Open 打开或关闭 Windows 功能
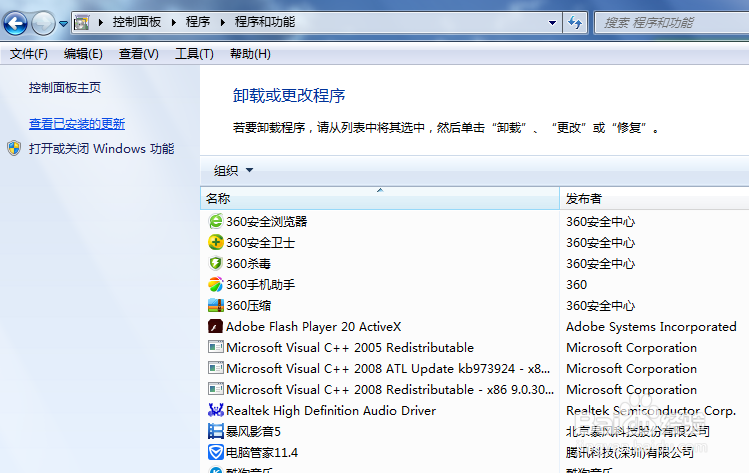749x473 pixels. tap(101, 149)
